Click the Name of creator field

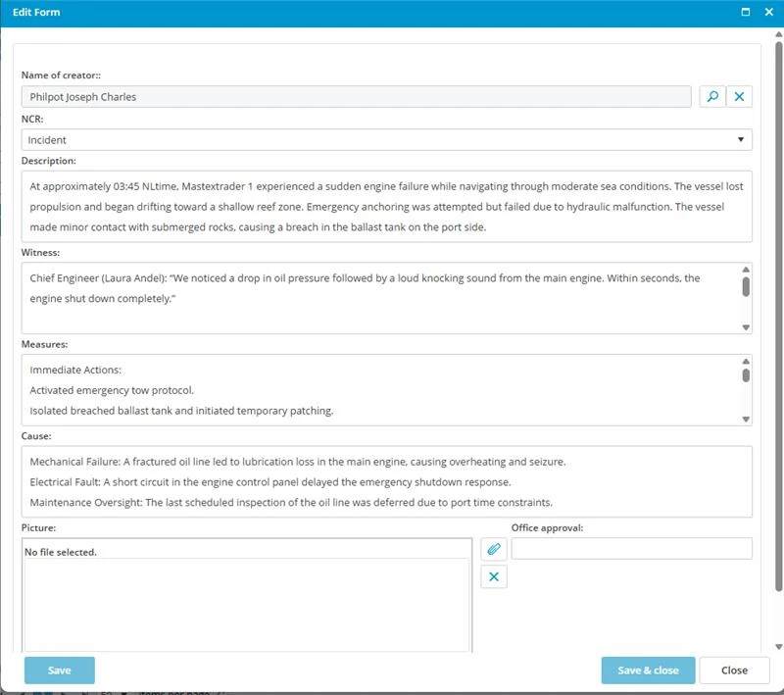pyautogui.click(x=356, y=97)
